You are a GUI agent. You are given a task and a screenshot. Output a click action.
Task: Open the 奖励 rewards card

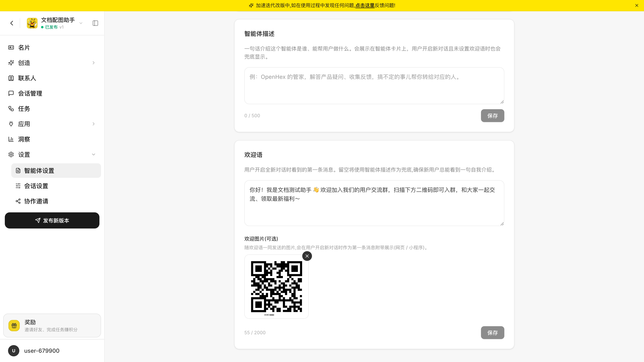52,326
